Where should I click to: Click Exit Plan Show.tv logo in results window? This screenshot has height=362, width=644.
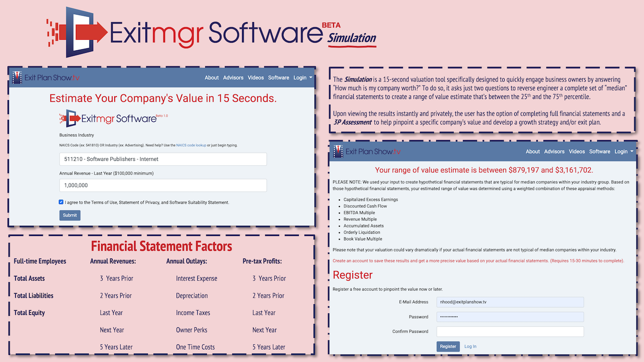(x=367, y=151)
